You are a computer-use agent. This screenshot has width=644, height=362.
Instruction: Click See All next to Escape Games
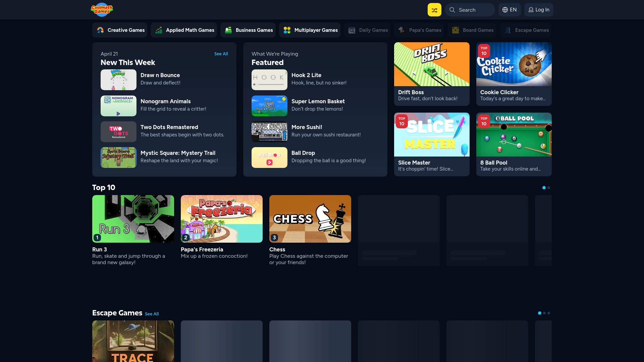[152, 314]
